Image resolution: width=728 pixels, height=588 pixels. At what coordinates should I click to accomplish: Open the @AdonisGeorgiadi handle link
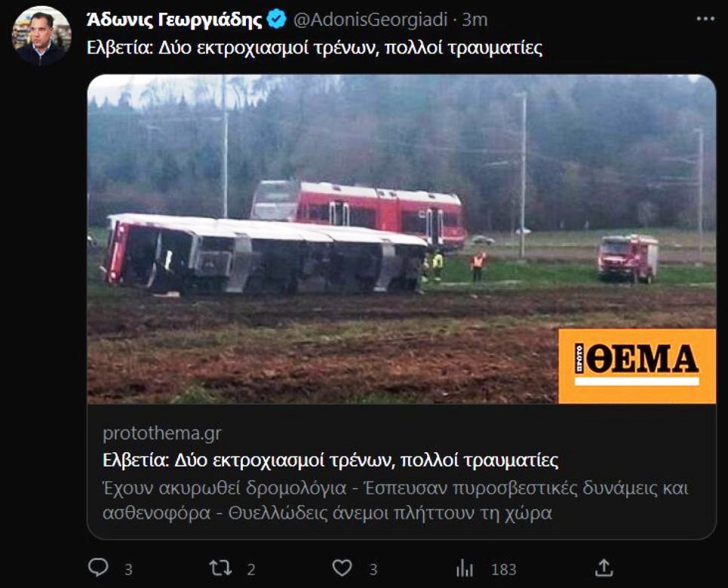(x=370, y=20)
